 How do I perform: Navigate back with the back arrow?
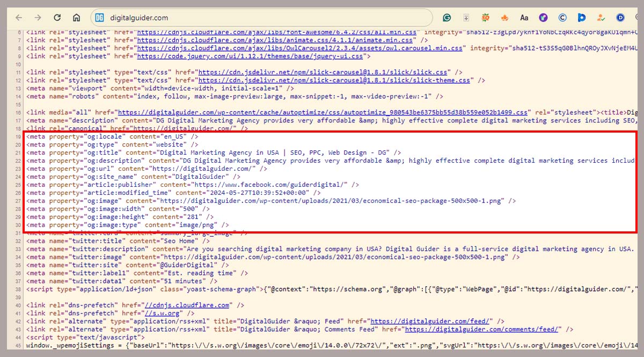(x=19, y=17)
